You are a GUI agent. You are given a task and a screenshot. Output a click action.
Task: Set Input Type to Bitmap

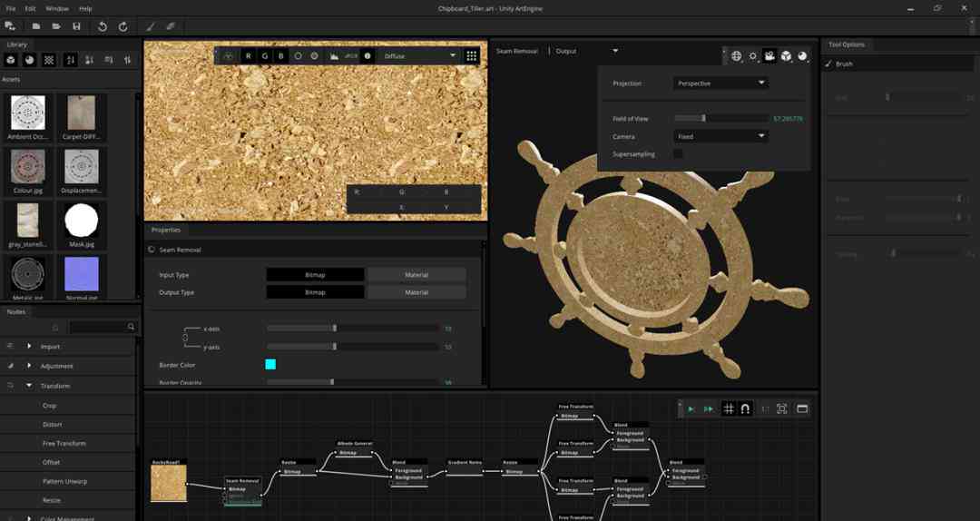click(315, 275)
